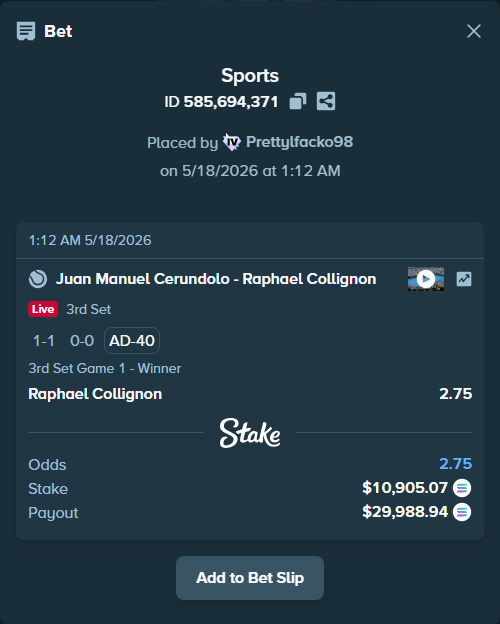This screenshot has width=500, height=624.
Task: Click the Stake logo
Action: click(x=250, y=433)
